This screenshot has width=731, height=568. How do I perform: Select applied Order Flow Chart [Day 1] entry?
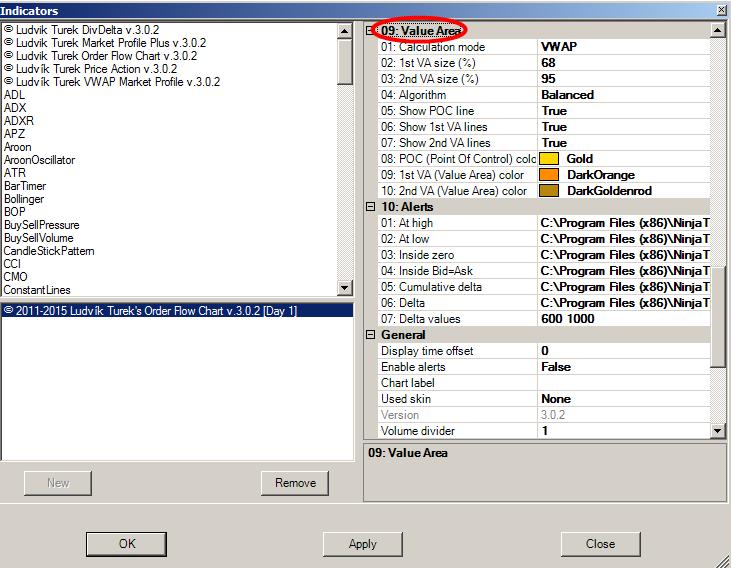point(177,311)
